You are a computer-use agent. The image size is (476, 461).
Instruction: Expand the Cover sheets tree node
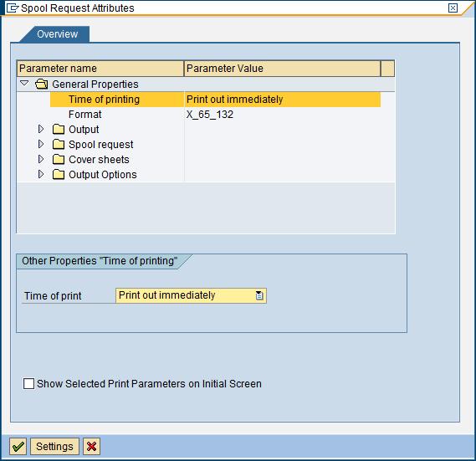coord(41,159)
